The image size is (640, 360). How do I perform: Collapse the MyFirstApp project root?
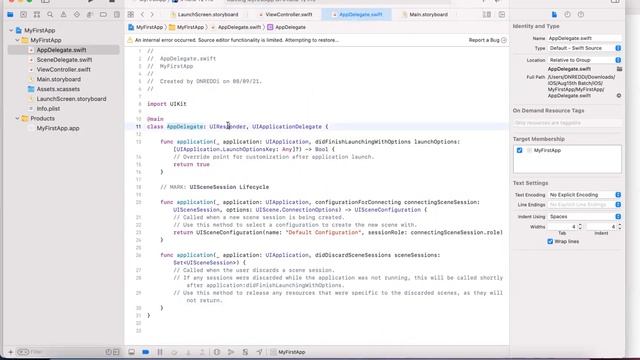pyautogui.click(x=11, y=30)
